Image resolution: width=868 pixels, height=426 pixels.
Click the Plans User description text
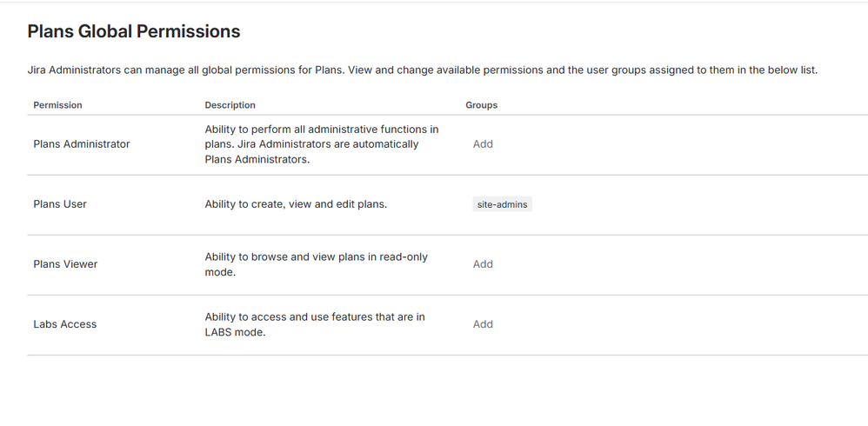tap(296, 204)
